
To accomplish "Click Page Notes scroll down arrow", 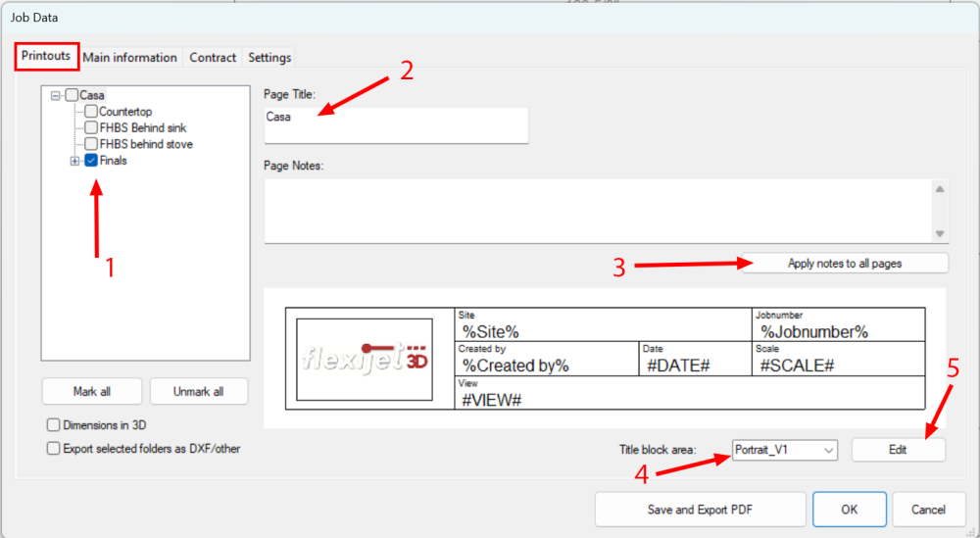I will coord(940,233).
